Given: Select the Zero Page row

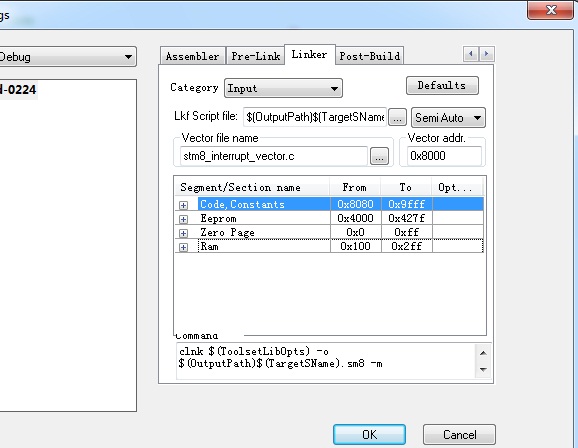Looking at the screenshot, I should click(329, 232).
